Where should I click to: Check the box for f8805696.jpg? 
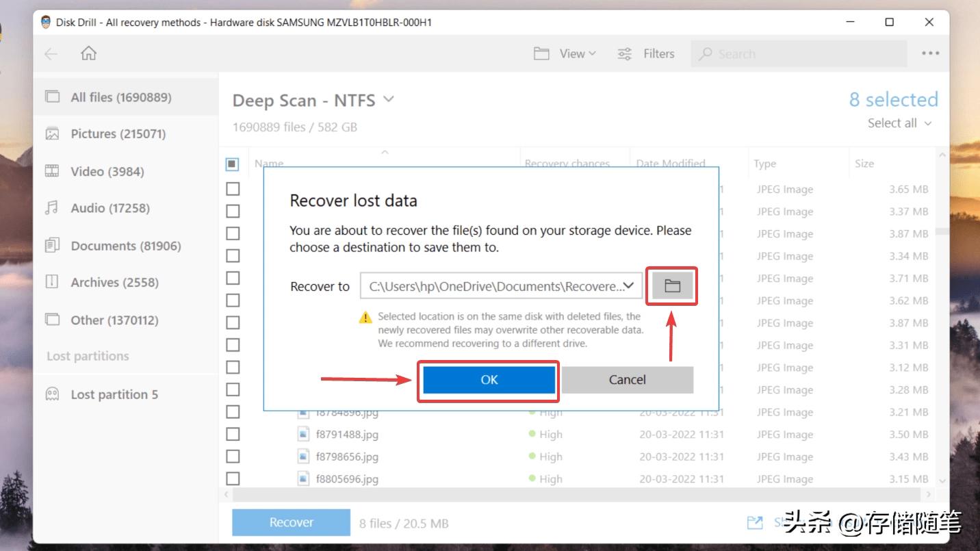coord(233,478)
